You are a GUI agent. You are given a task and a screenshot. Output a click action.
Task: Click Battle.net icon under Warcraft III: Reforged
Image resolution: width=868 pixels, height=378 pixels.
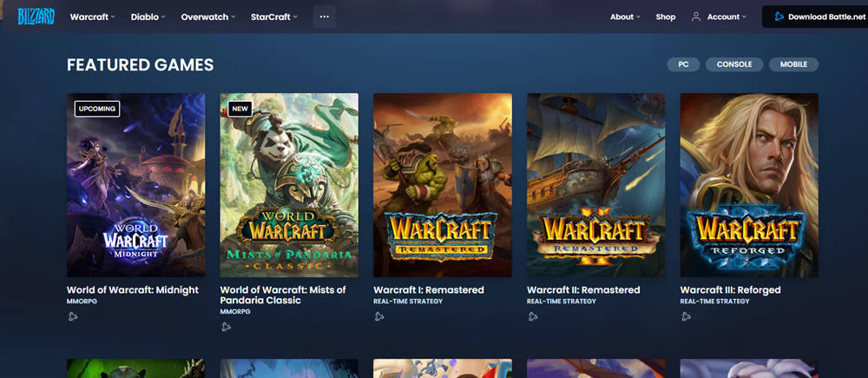[686, 316]
